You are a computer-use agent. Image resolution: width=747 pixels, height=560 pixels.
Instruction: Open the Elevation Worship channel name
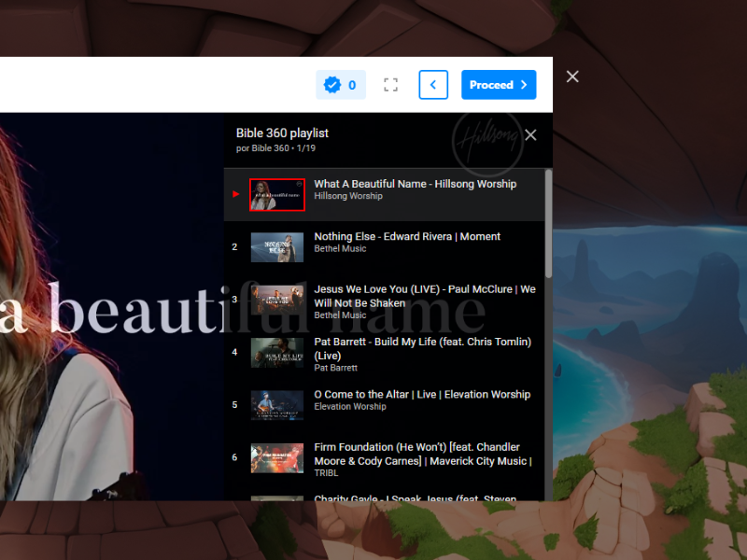pos(349,407)
